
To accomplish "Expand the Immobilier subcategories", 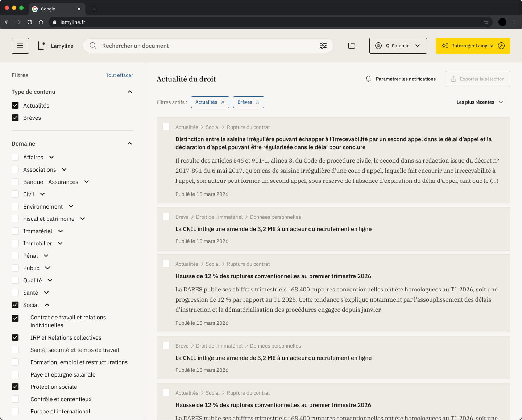I will 60,243.
